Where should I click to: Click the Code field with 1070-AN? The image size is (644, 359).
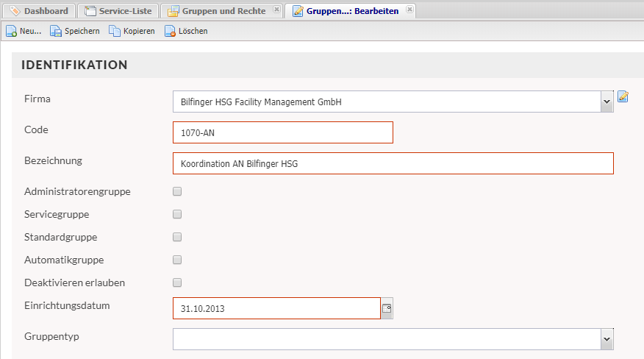click(283, 132)
